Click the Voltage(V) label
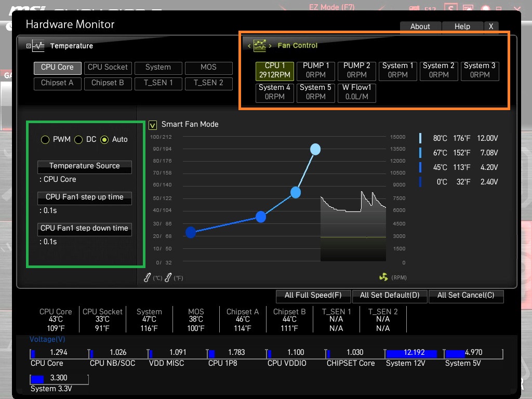The image size is (532, 399). pyautogui.click(x=47, y=339)
